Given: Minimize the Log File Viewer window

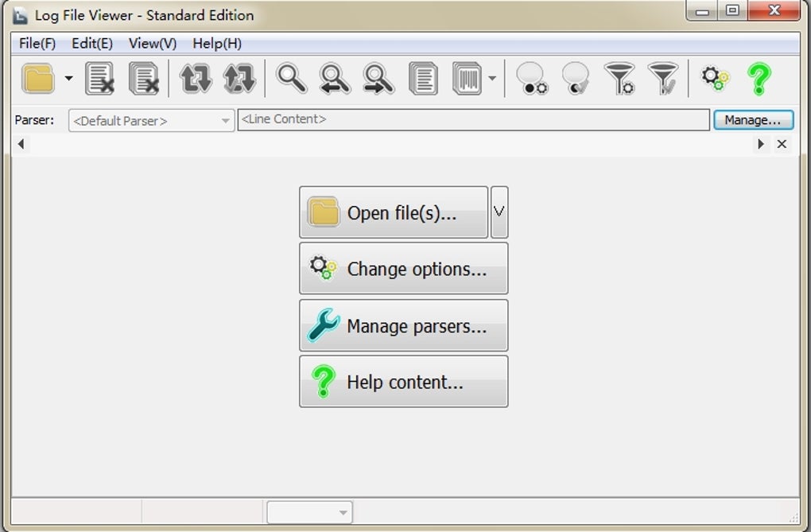Looking at the screenshot, I should (x=702, y=10).
